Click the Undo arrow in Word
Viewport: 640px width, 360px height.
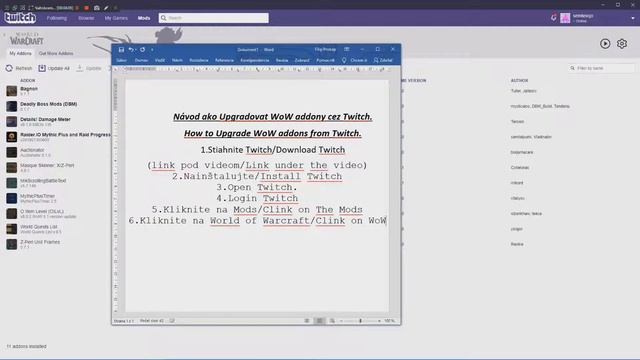point(131,50)
